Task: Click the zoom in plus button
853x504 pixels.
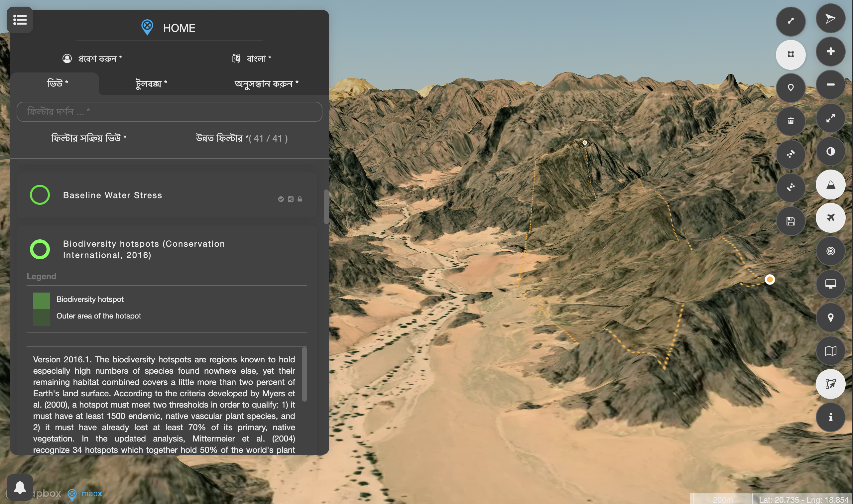Action: (830, 52)
